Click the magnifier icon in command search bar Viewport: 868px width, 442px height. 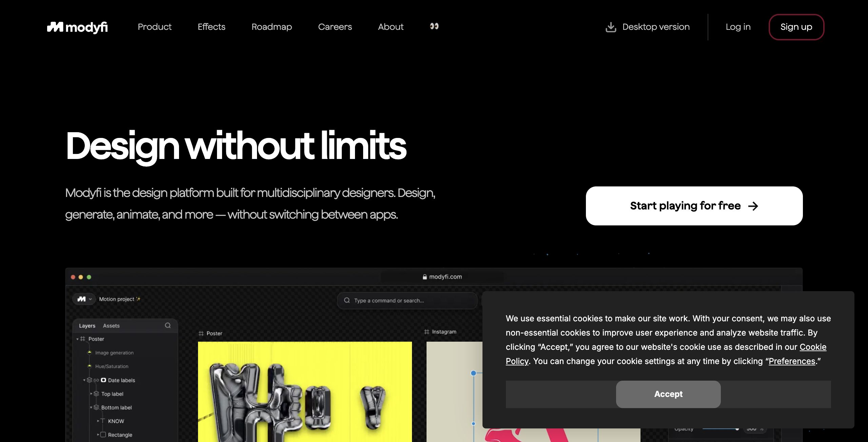[x=347, y=300]
